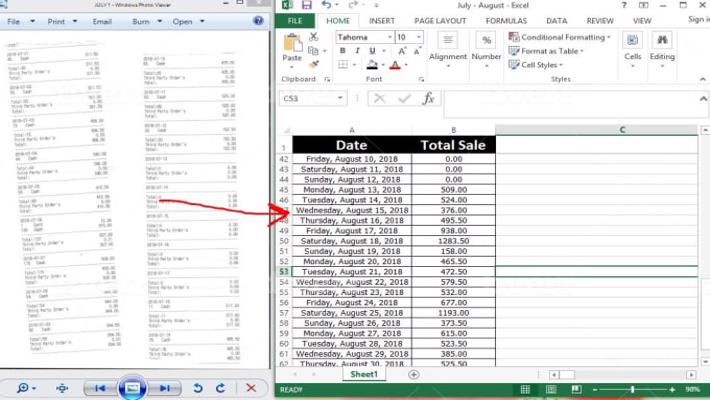Open the Tahoma font name dropdown

(388, 37)
